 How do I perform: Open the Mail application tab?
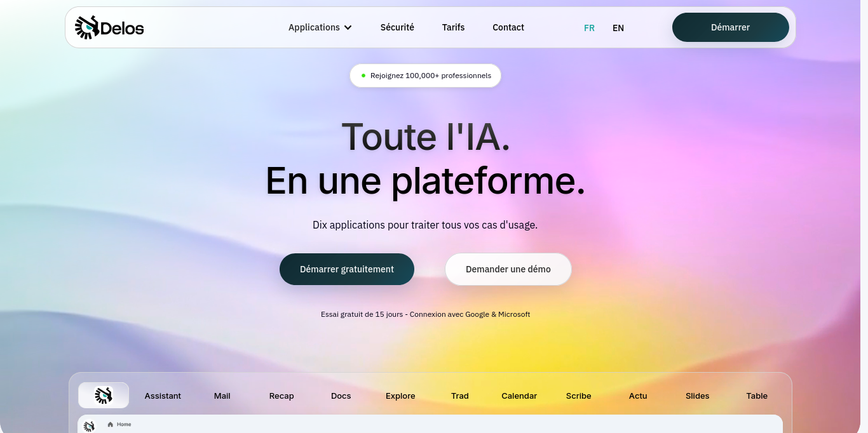pyautogui.click(x=222, y=396)
